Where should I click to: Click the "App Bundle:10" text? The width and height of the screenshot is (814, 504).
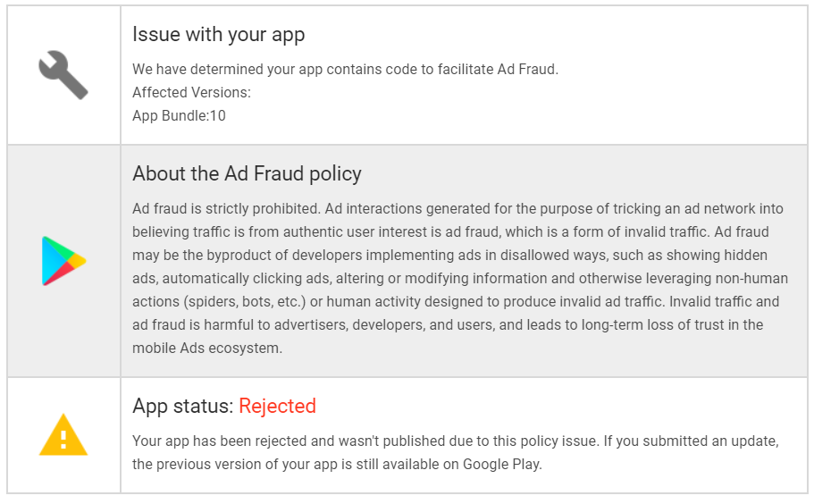pos(179,115)
